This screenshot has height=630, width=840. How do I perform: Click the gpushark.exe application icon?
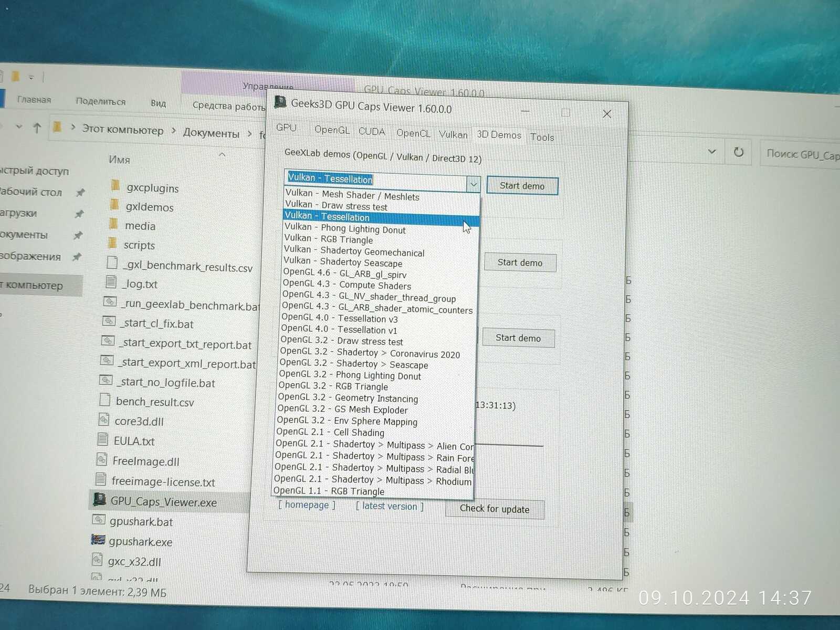click(98, 539)
